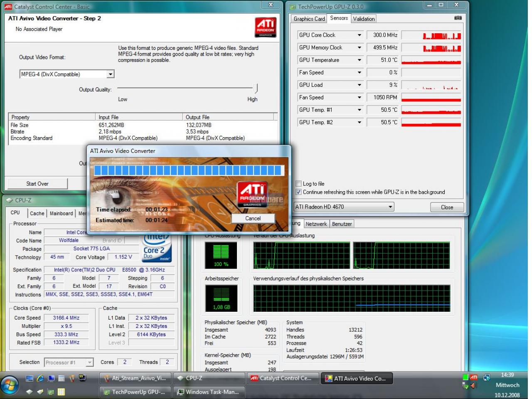Screen dimensions: 532x399
Task: Click the safely remove hardware tray icon
Action: tap(465, 385)
